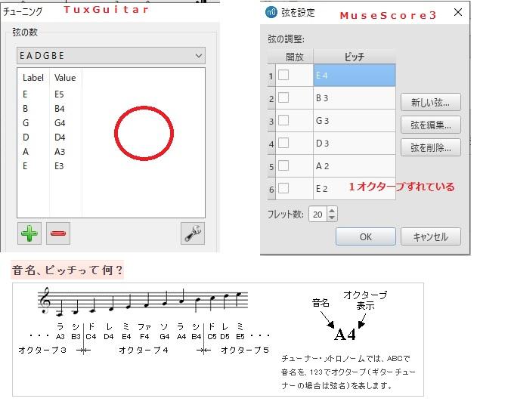Click the Label column header
Viewport: 511px width, 420px height.
pyautogui.click(x=33, y=78)
